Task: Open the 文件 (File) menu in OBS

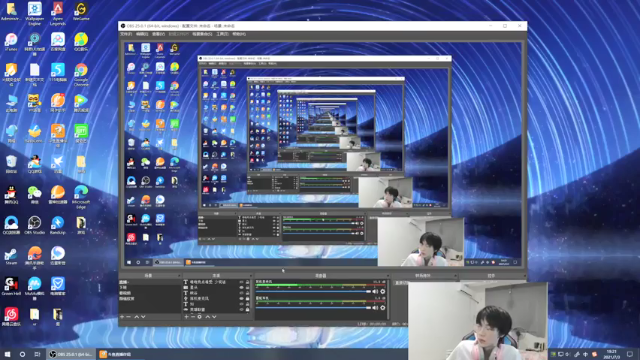Action: click(126, 34)
